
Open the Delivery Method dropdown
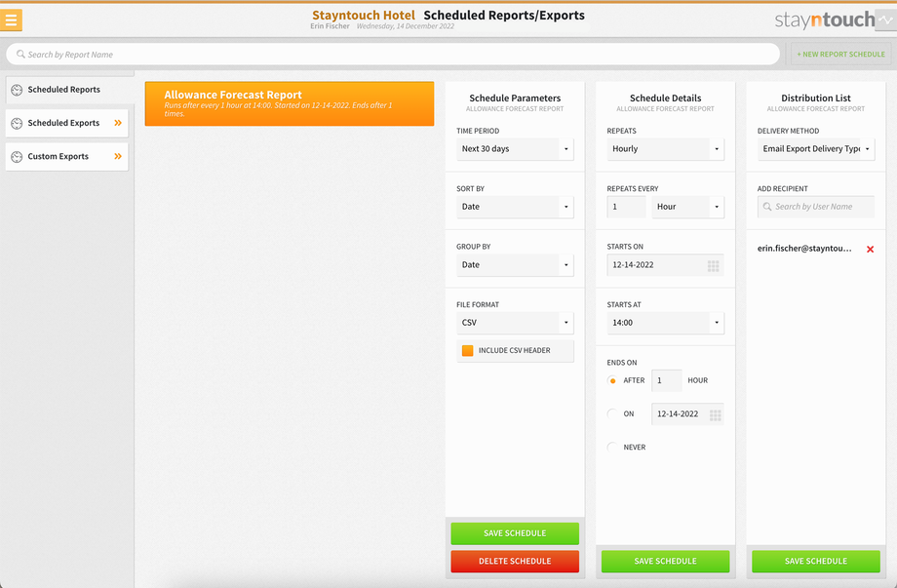tap(816, 149)
